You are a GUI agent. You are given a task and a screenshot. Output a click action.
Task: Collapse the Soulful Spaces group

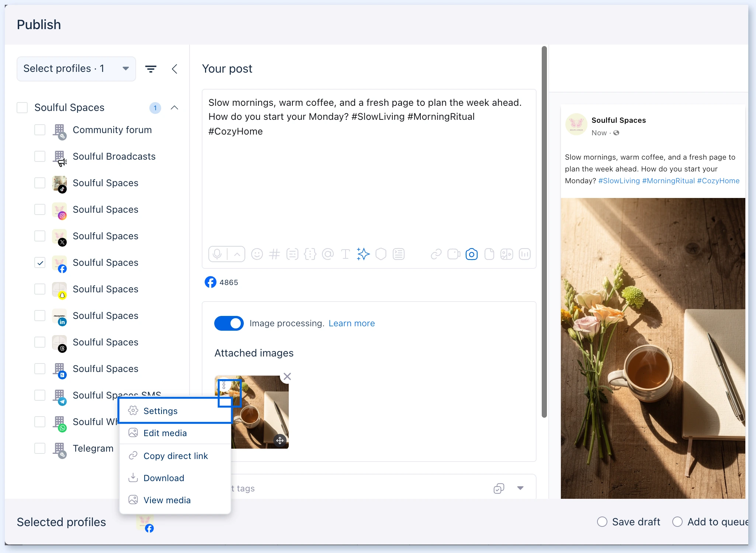[174, 108]
